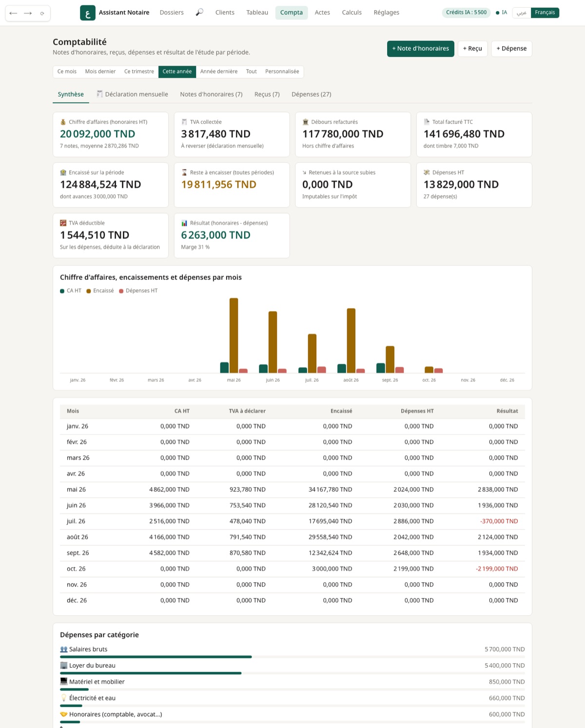Viewport: 585px width, 728px height.
Task: Click the document icon beside Total facturé TTC
Action: pos(427,122)
